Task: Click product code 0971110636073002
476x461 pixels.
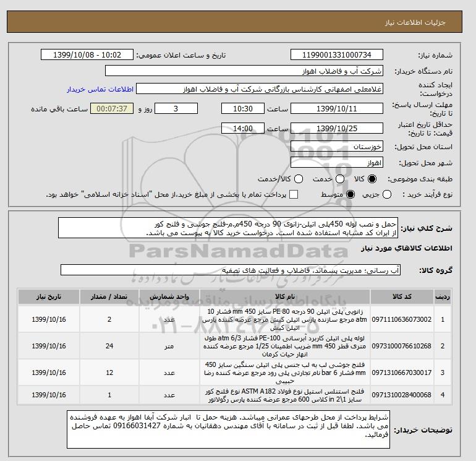Action: (402, 319)
